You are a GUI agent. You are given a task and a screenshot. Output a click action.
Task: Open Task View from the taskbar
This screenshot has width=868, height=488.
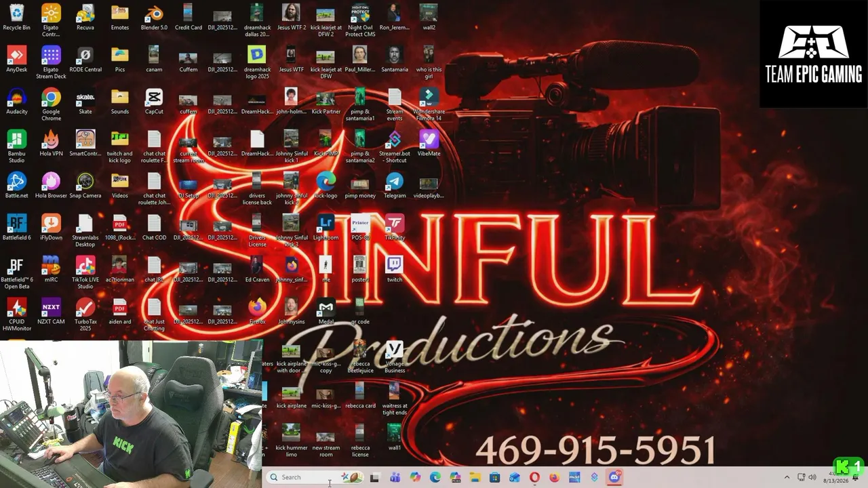tap(374, 477)
